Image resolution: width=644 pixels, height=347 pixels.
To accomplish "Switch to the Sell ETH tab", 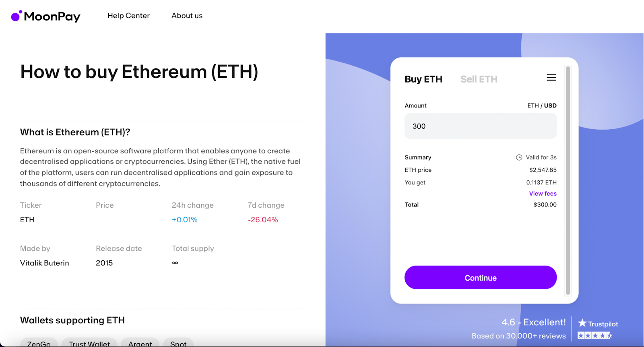I will 479,79.
